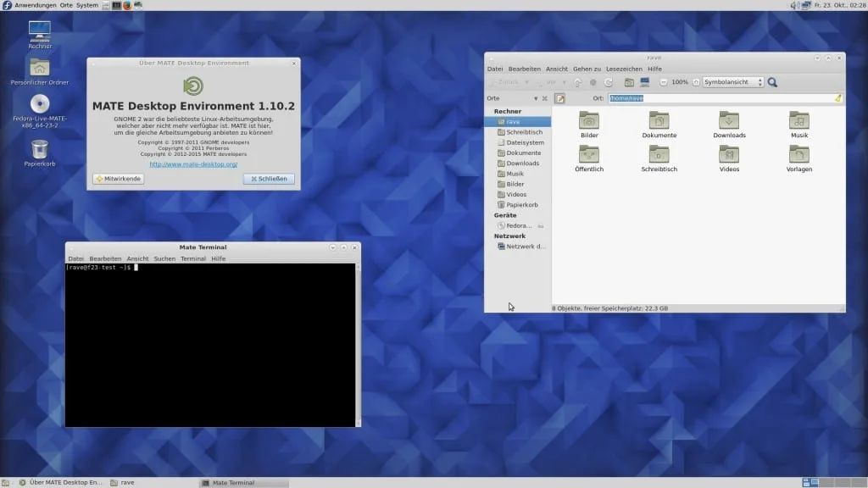Viewport: 868px width, 488px height.
Task: Open the mate-desktop.org link
Action: tap(193, 164)
